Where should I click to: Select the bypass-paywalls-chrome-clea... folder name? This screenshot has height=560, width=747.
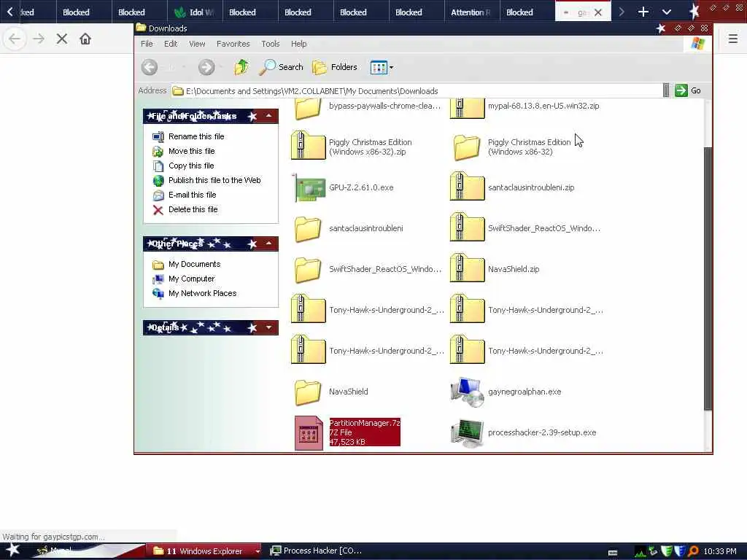(x=384, y=106)
